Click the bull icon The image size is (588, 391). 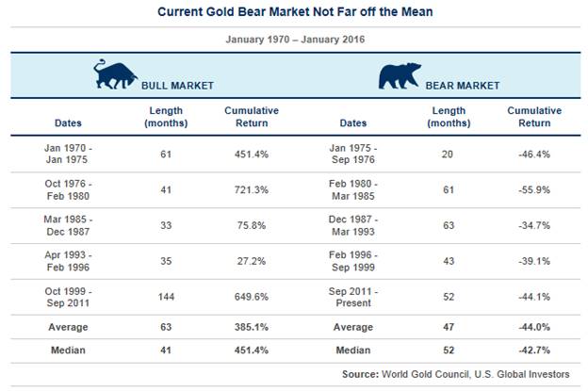115,75
